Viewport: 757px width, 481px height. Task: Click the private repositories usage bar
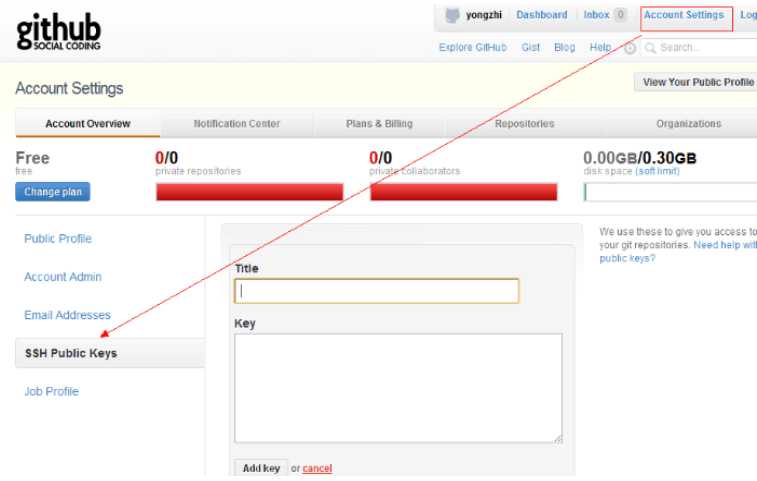249,192
